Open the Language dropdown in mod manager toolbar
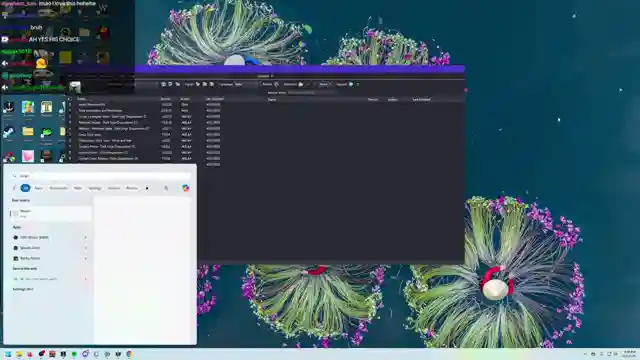Image resolution: width=640 pixels, height=360 pixels. (238, 84)
